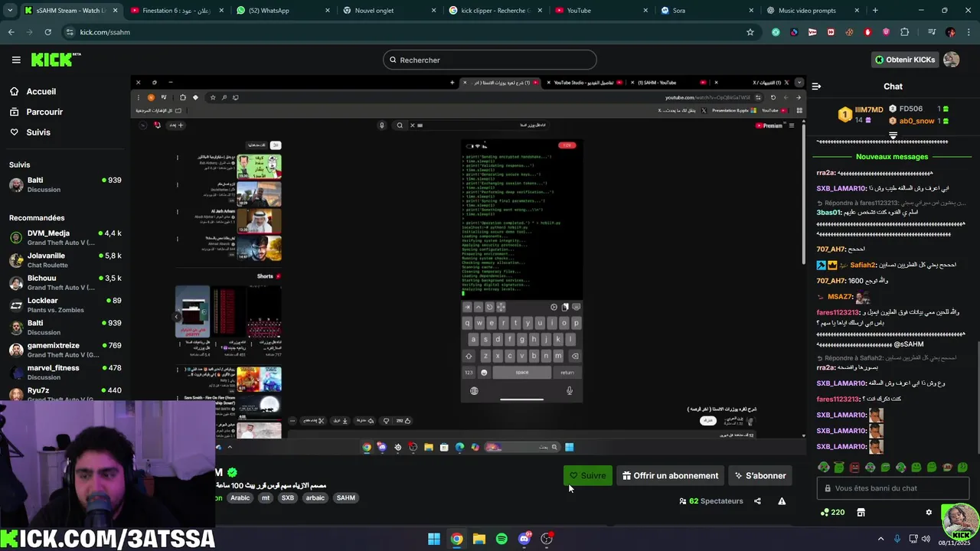Screen dimensions: 980x551
Task: Select the arbaic tag
Action: 315,497
